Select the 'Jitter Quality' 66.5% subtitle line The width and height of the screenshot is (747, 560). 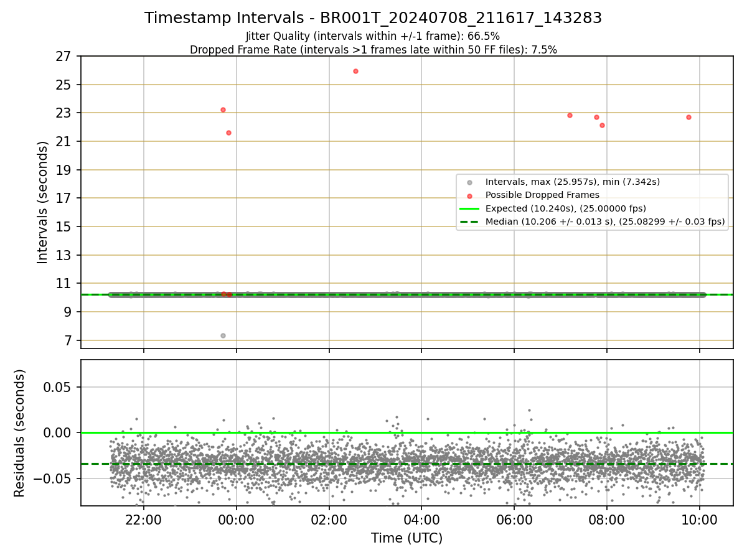click(373, 36)
